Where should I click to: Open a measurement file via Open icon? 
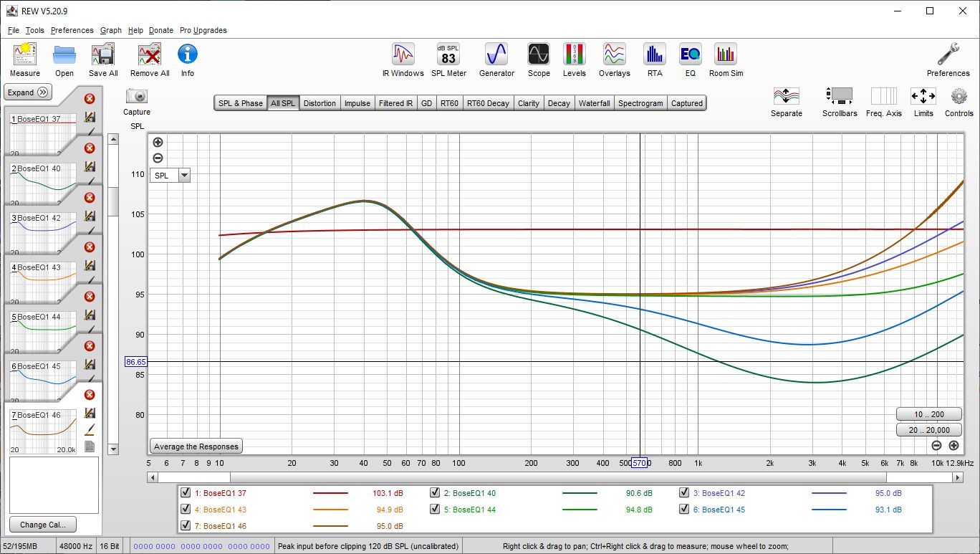coord(64,54)
